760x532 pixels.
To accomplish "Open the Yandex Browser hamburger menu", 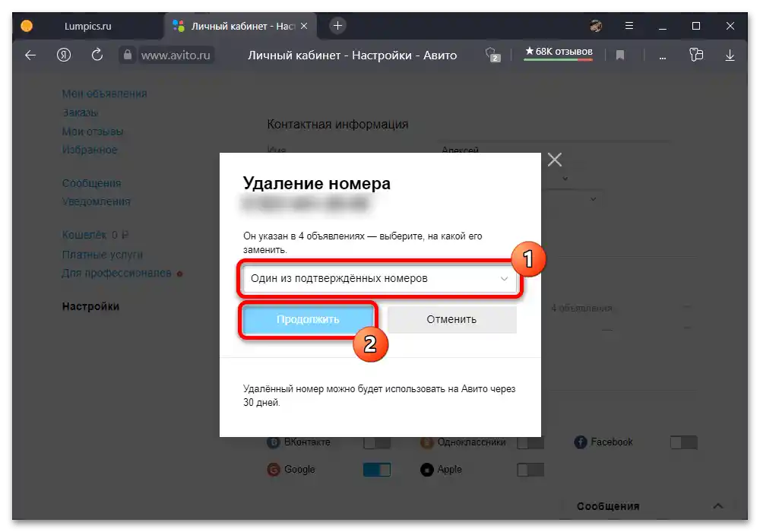I will pos(629,26).
